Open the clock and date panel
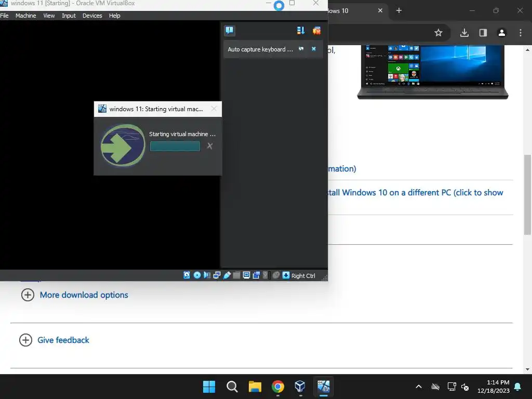This screenshot has height=399, width=532. pyautogui.click(x=494, y=387)
